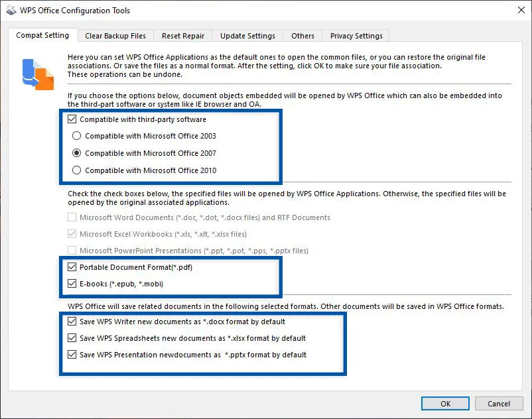Switch to the Clear Backup Files tab
The image size is (532, 419).
[x=114, y=35]
